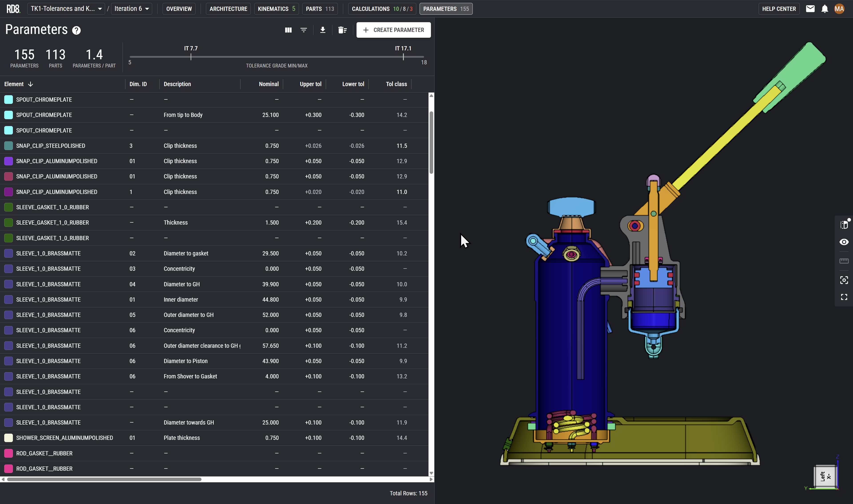Viewport: 853px width, 504px height.
Task: Toggle visibility eye icon in viewer
Action: [x=844, y=242]
